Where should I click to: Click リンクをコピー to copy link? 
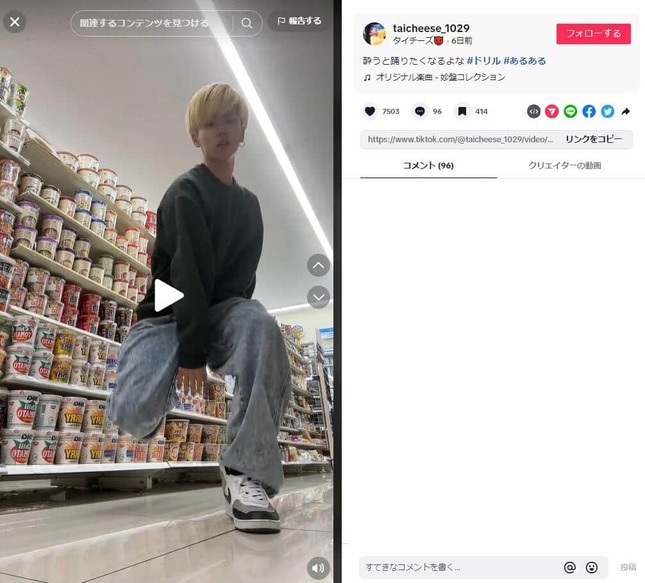tap(594, 139)
